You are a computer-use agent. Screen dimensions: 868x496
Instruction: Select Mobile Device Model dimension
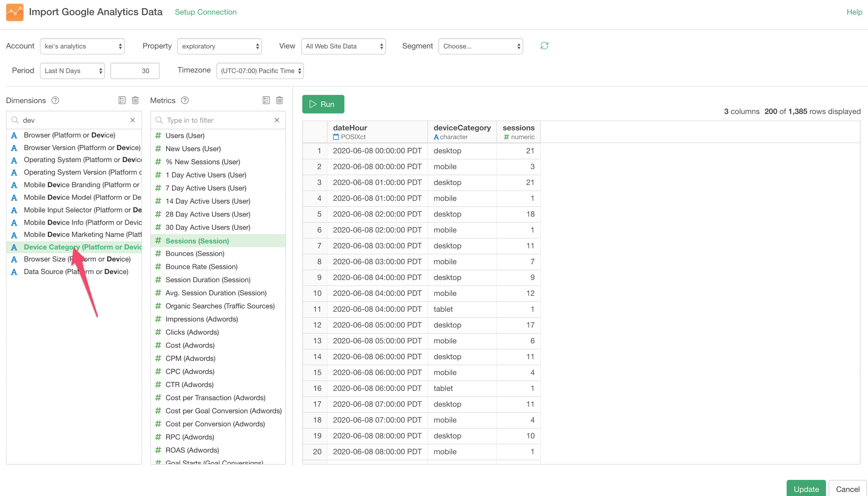(74, 197)
